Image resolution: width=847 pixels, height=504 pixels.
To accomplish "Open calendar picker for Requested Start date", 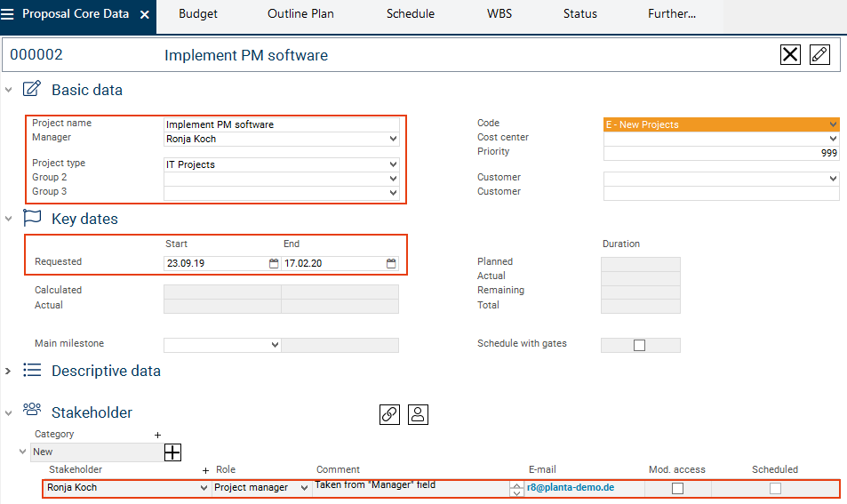I will (274, 263).
